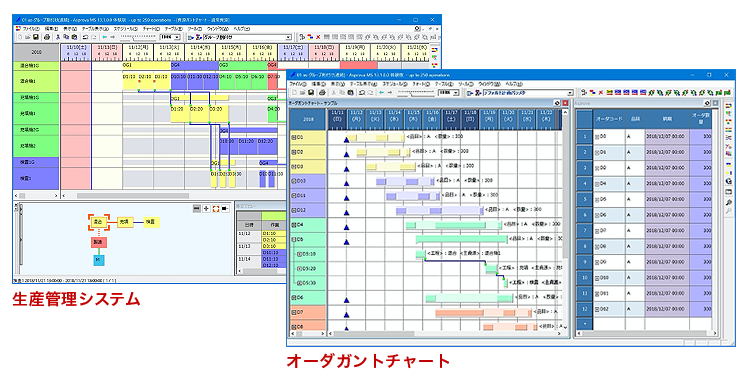
Task: Click Cut icon in back Gantt window toolbar
Action: tap(58, 37)
